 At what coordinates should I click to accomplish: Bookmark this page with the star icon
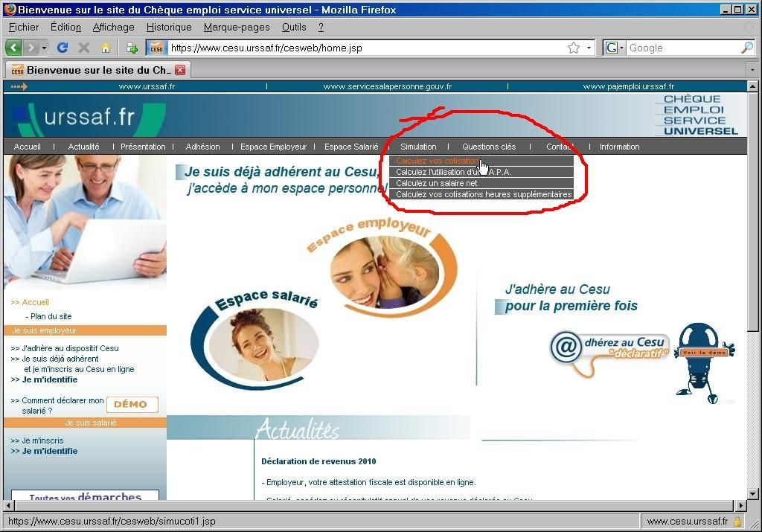tap(574, 48)
